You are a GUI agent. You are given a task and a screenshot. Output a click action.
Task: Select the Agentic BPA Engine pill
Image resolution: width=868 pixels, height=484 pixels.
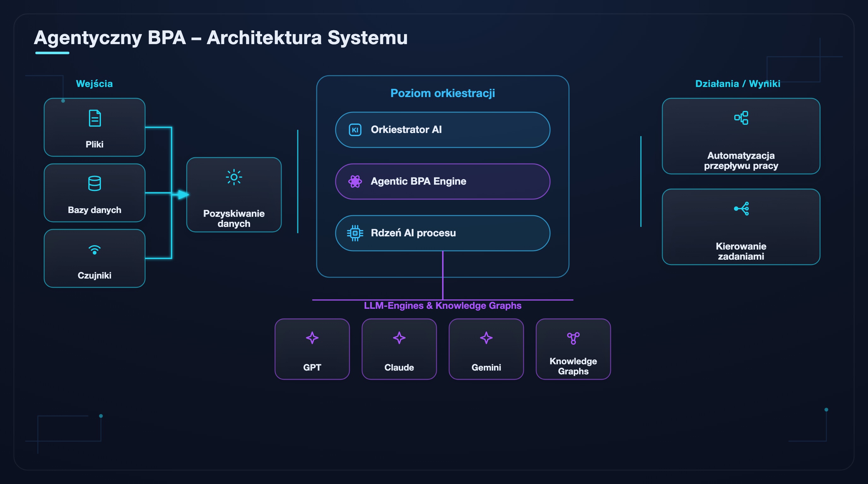pyautogui.click(x=443, y=181)
